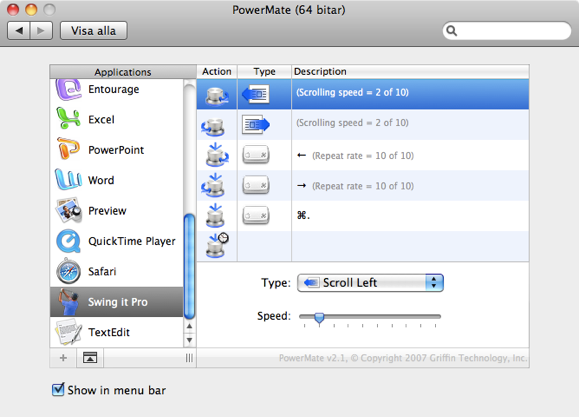Click the Description column header
The width and height of the screenshot is (579, 417).
pyautogui.click(x=410, y=71)
